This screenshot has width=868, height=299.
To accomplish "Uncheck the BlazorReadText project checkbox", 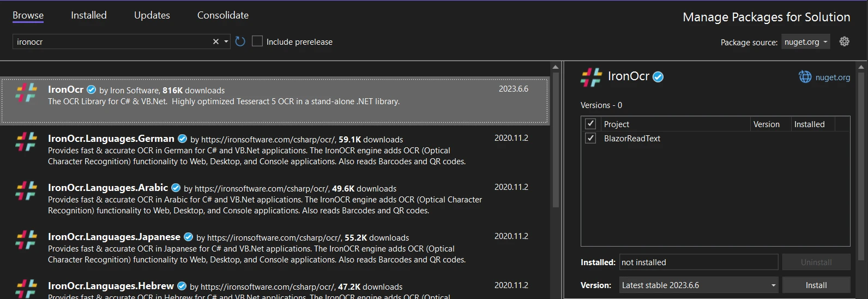I will point(590,139).
